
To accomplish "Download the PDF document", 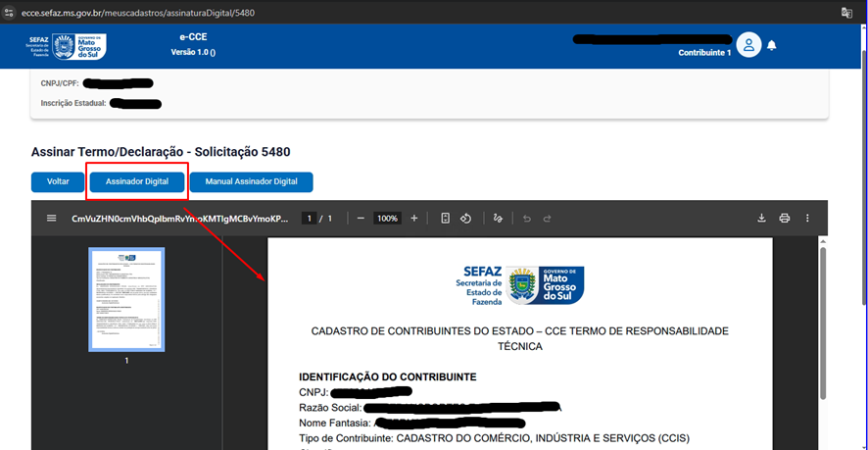I will coord(761,218).
